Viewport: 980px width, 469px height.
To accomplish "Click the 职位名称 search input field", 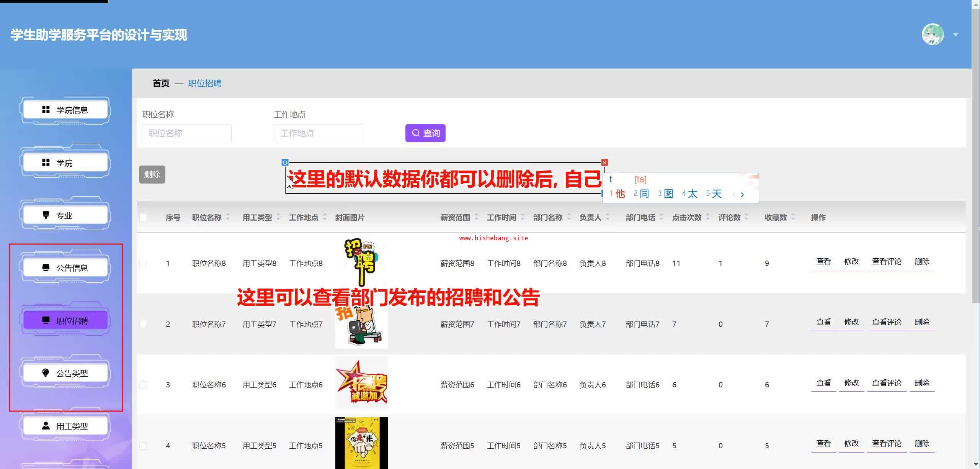I will coord(187,133).
